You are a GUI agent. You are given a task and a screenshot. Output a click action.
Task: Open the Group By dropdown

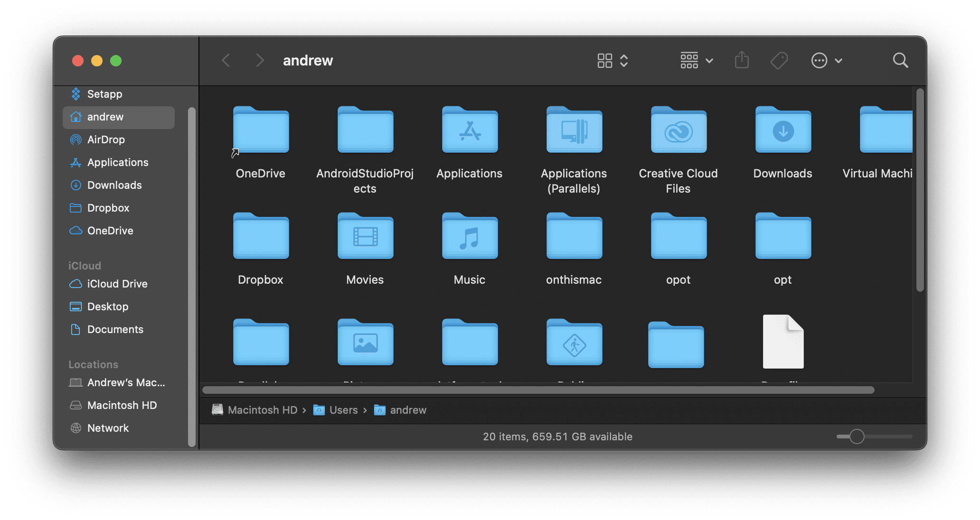click(x=697, y=60)
